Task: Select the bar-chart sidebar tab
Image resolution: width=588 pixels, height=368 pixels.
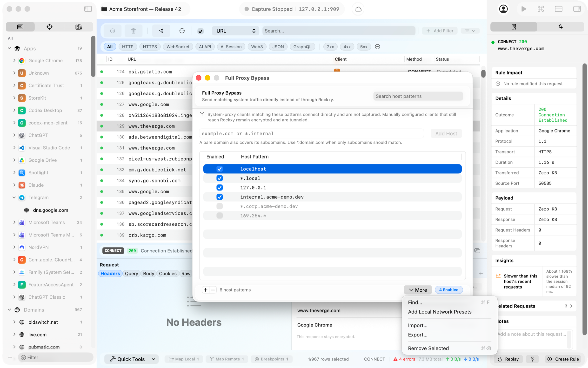Action: pos(78,27)
